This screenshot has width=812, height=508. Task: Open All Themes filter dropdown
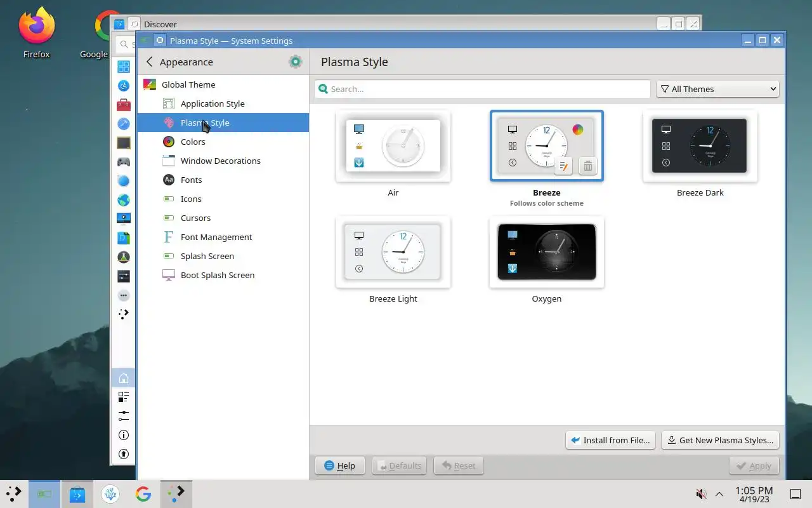pos(717,89)
